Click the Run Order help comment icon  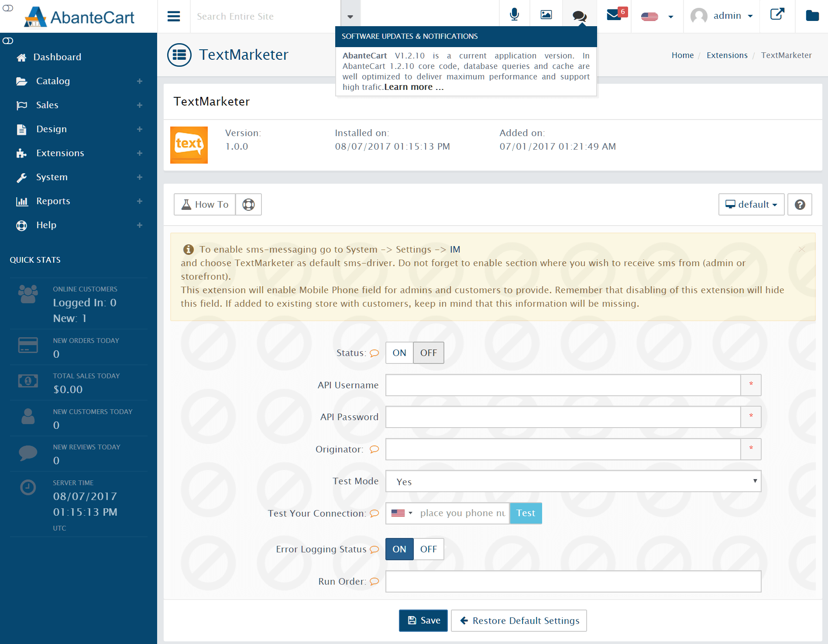click(x=374, y=582)
